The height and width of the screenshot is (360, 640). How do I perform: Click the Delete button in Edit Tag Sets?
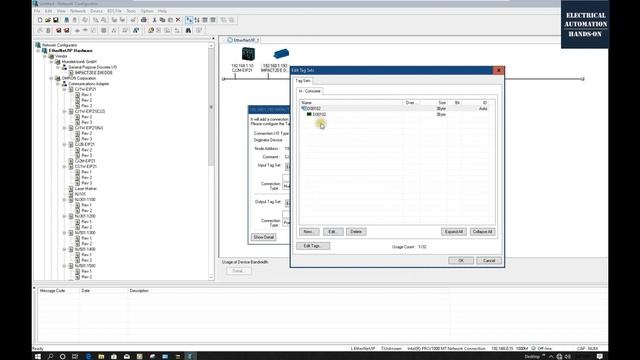(356, 231)
